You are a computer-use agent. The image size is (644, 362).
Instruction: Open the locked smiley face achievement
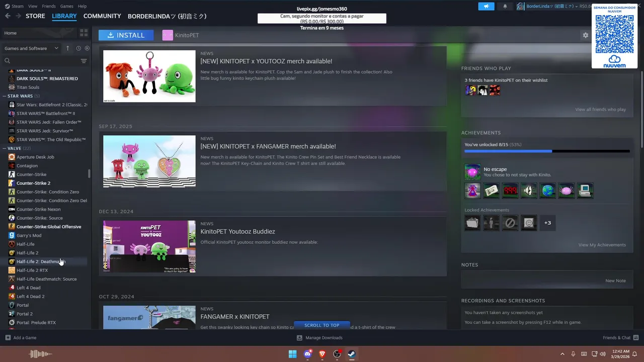(529, 223)
